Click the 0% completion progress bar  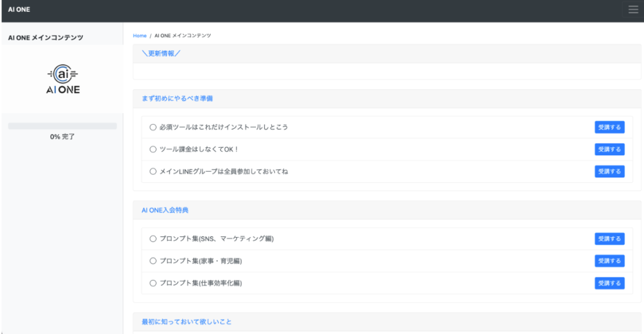point(62,126)
